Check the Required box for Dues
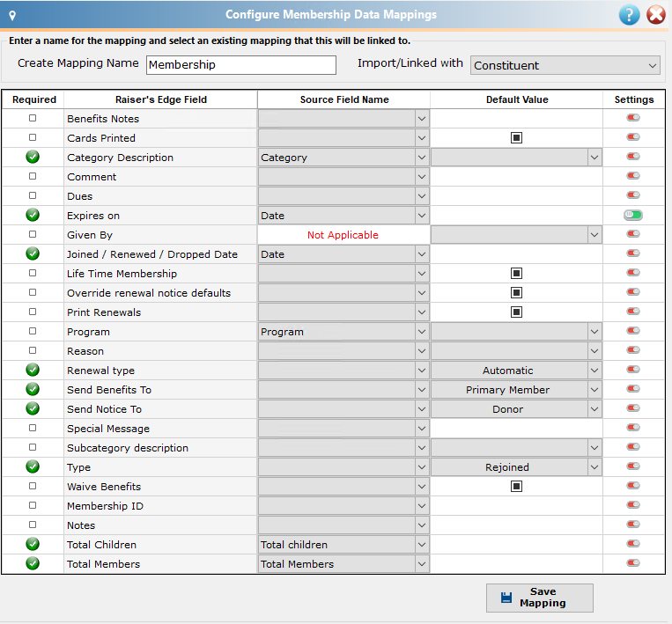Viewport: 672px width, 624px height. (x=33, y=195)
